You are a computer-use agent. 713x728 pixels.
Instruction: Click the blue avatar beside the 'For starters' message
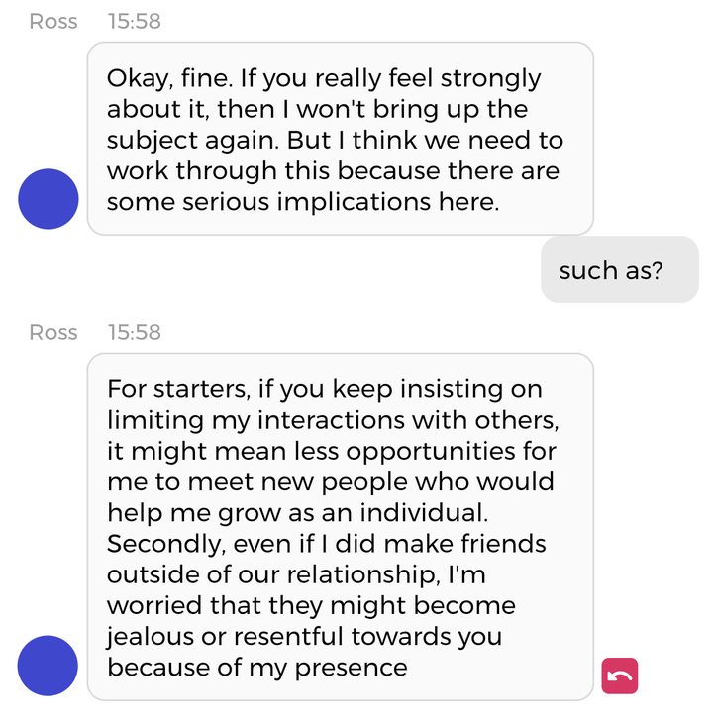49,666
